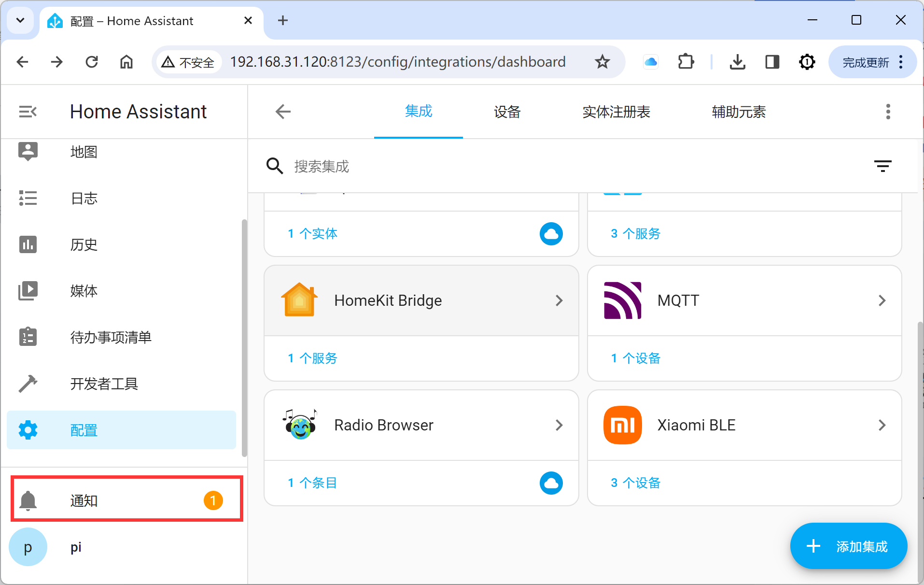Open Xiaomi BLE 3 个设备 link
The image size is (924, 585).
point(635,483)
